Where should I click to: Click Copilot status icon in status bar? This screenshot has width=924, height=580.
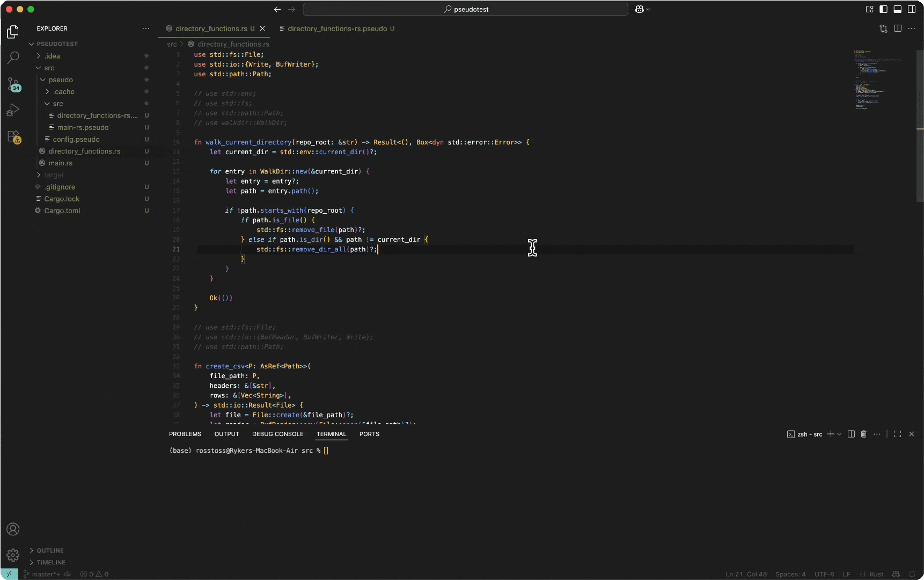click(x=896, y=574)
